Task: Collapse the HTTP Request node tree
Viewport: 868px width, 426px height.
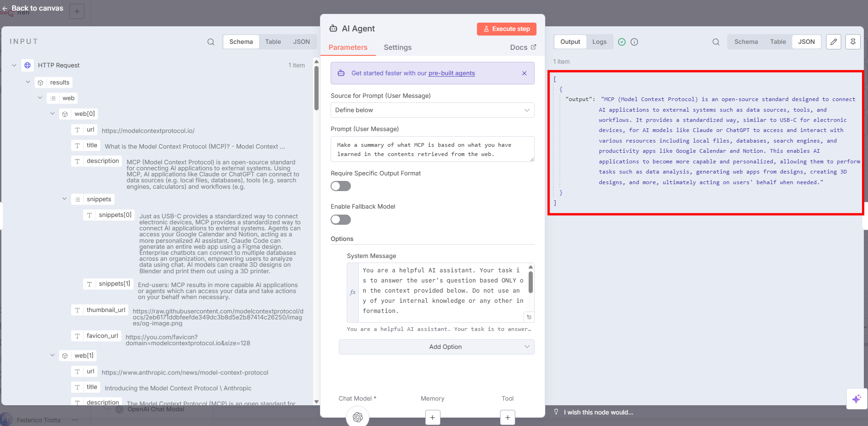Action: (x=14, y=65)
